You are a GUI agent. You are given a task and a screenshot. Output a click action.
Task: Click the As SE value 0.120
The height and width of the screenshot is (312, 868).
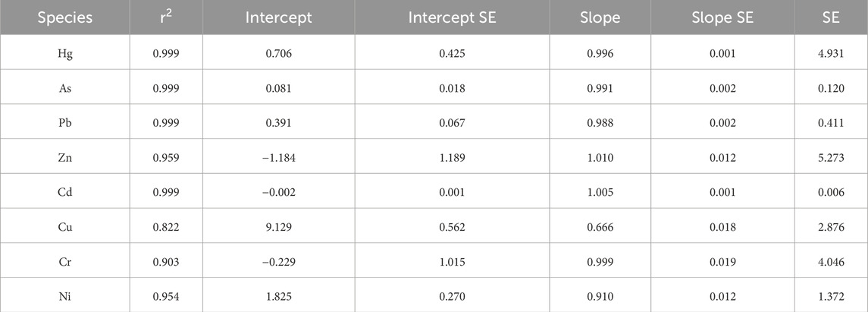coord(830,87)
